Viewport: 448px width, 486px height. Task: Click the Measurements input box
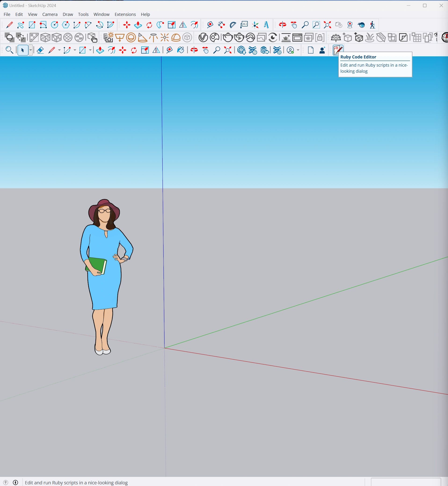(x=406, y=482)
